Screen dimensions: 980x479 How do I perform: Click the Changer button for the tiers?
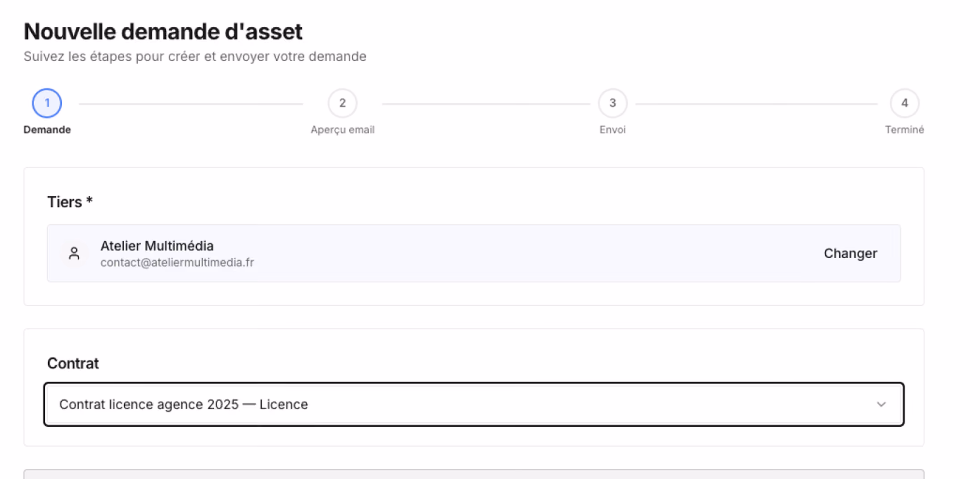tap(850, 253)
